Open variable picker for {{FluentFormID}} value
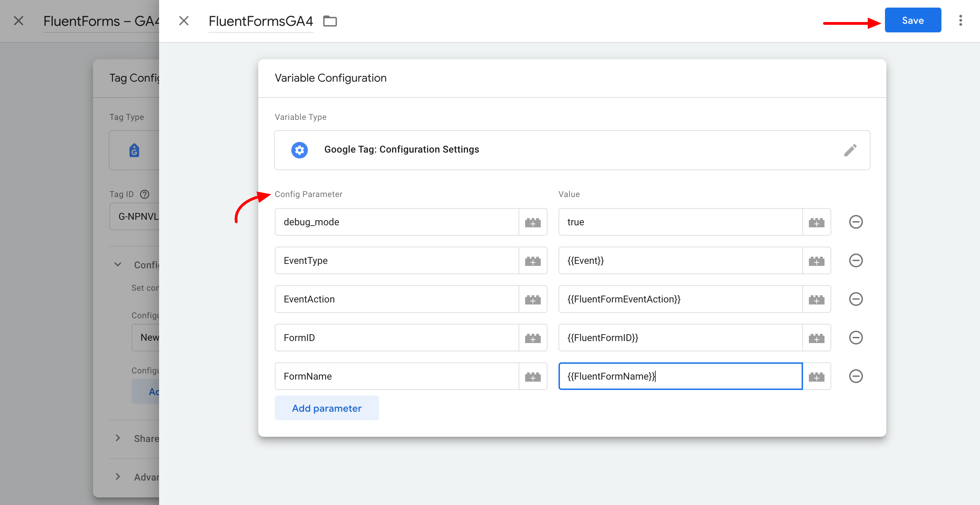Viewport: 980px width, 505px height. (816, 338)
